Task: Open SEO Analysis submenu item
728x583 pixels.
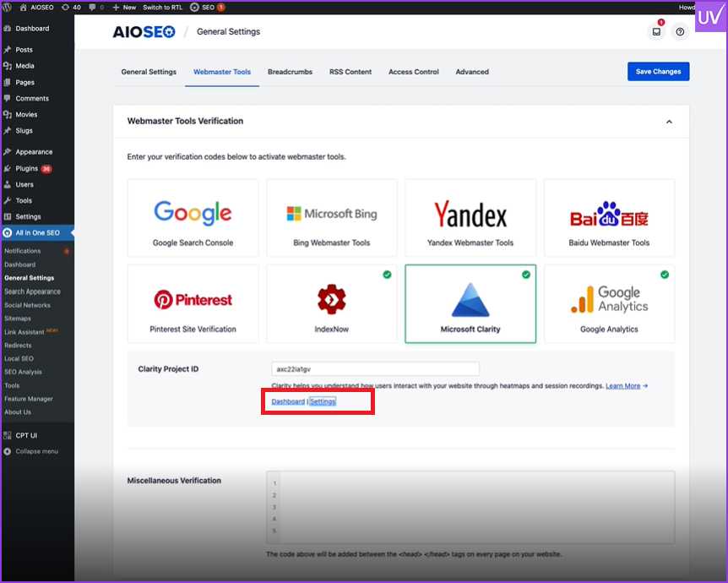Action: [x=23, y=372]
